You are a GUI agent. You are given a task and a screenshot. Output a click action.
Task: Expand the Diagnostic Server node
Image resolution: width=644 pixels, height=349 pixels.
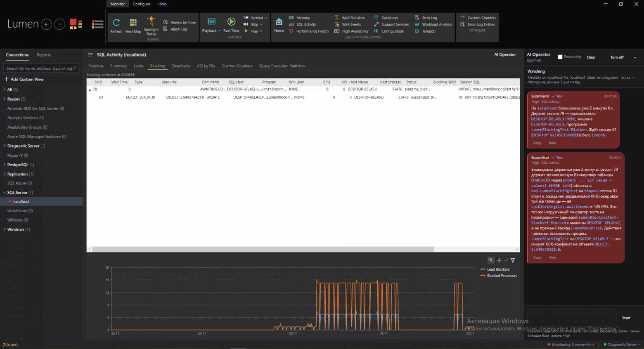[5, 146]
